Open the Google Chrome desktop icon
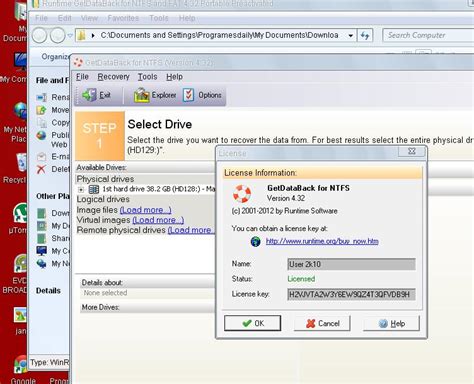This screenshot has height=384, width=474. pyautogui.click(x=21, y=365)
